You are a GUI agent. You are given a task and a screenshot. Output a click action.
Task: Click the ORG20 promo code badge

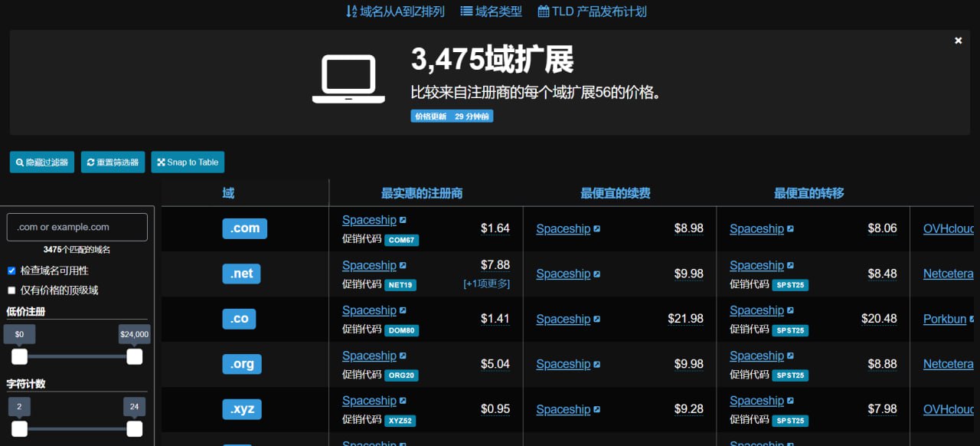[x=401, y=375]
